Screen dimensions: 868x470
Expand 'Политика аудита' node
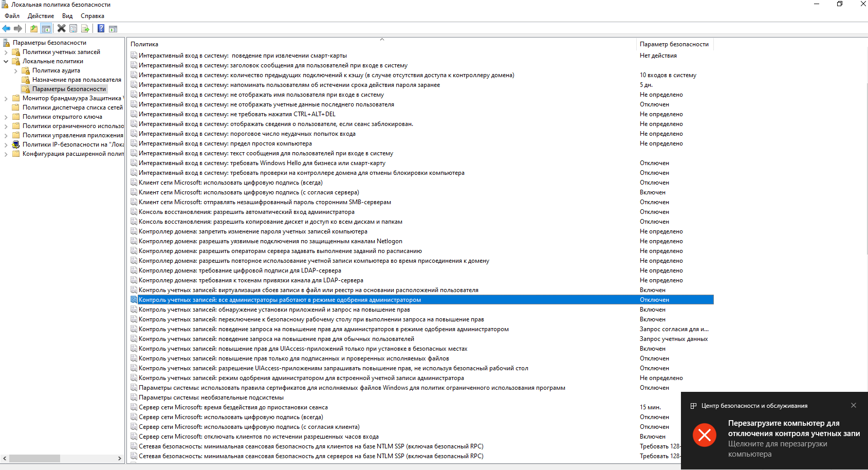[16, 70]
